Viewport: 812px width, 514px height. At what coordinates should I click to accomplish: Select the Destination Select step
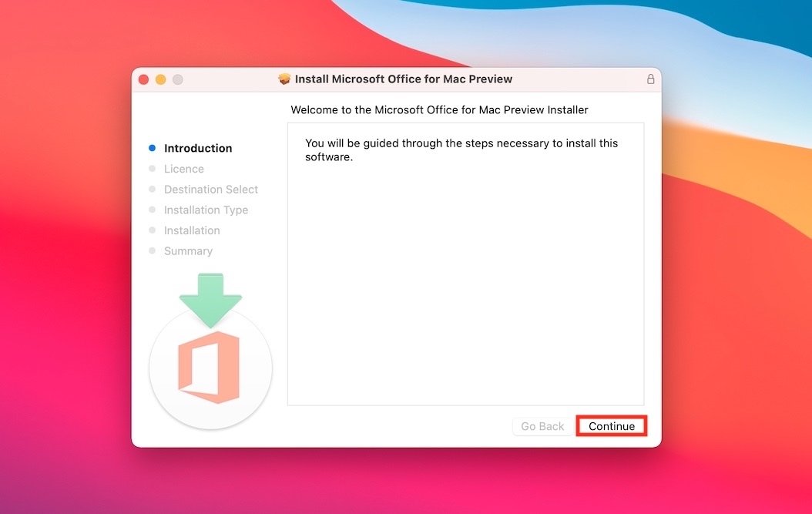point(211,189)
